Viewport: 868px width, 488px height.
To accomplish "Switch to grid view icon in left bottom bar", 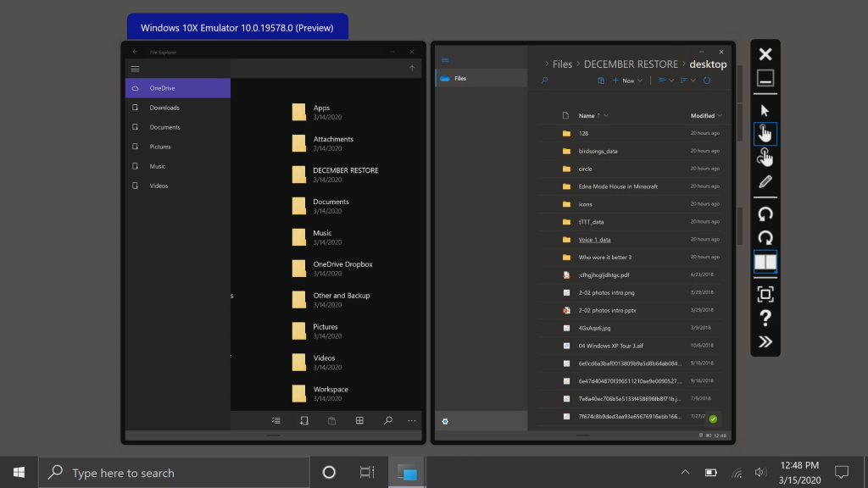I will coord(359,420).
